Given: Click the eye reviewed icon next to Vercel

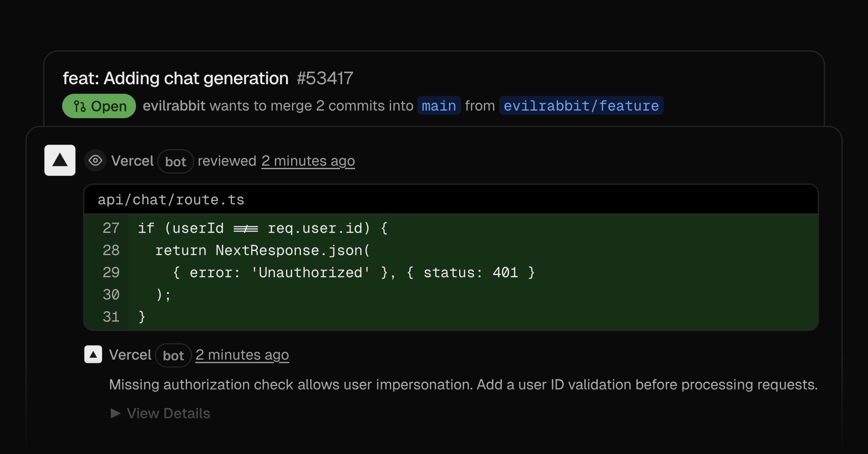Looking at the screenshot, I should (95, 160).
